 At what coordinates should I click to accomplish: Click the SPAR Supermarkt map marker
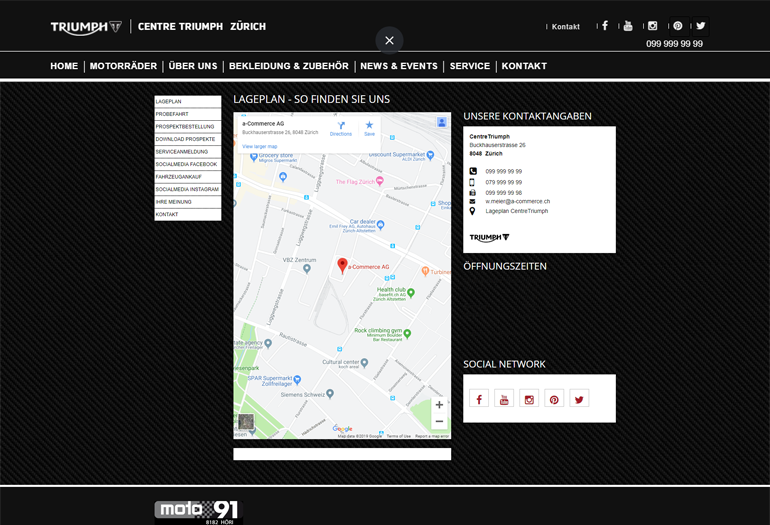pyautogui.click(x=297, y=380)
